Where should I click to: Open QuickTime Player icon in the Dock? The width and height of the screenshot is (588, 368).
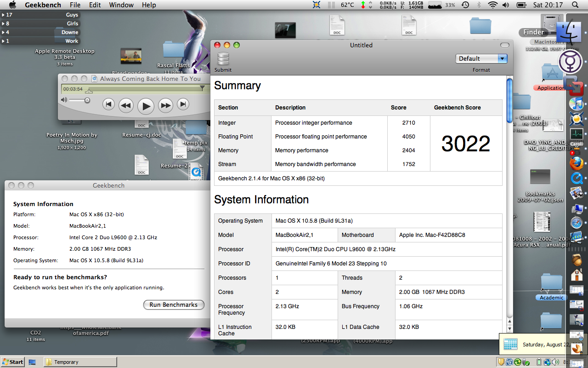pyautogui.click(x=576, y=178)
